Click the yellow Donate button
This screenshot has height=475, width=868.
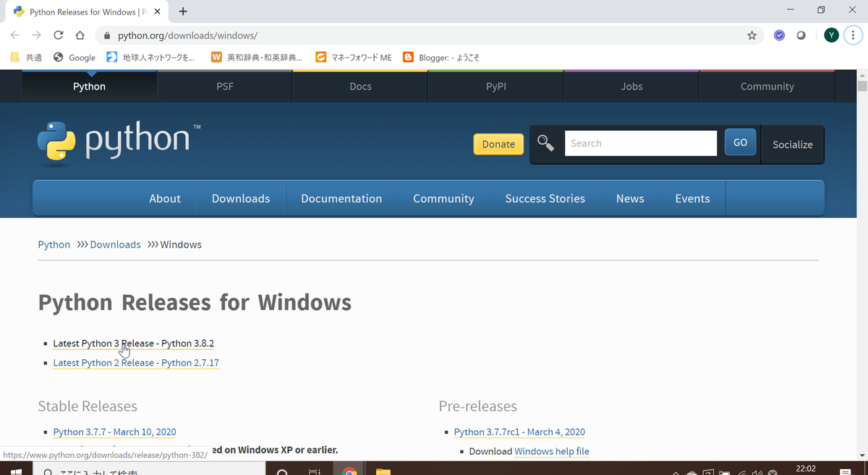point(498,144)
